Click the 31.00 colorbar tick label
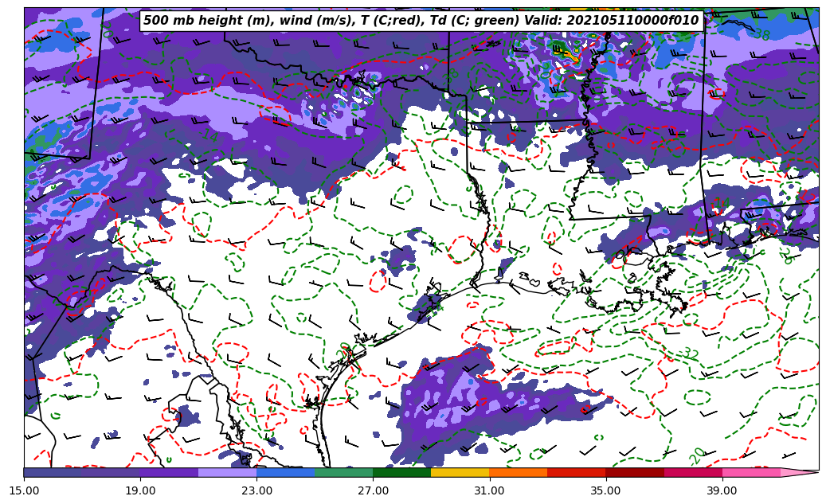This screenshot has height=504, width=826. pos(489,491)
